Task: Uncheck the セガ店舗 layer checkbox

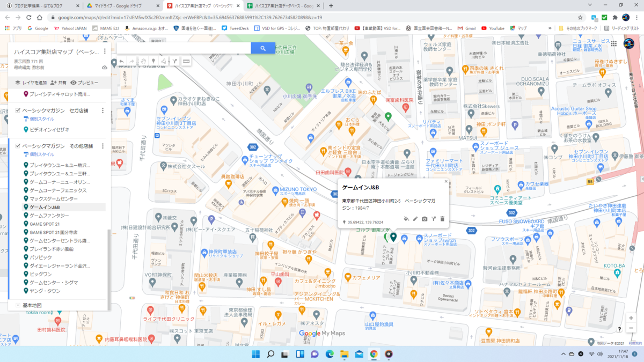Action: [18, 110]
